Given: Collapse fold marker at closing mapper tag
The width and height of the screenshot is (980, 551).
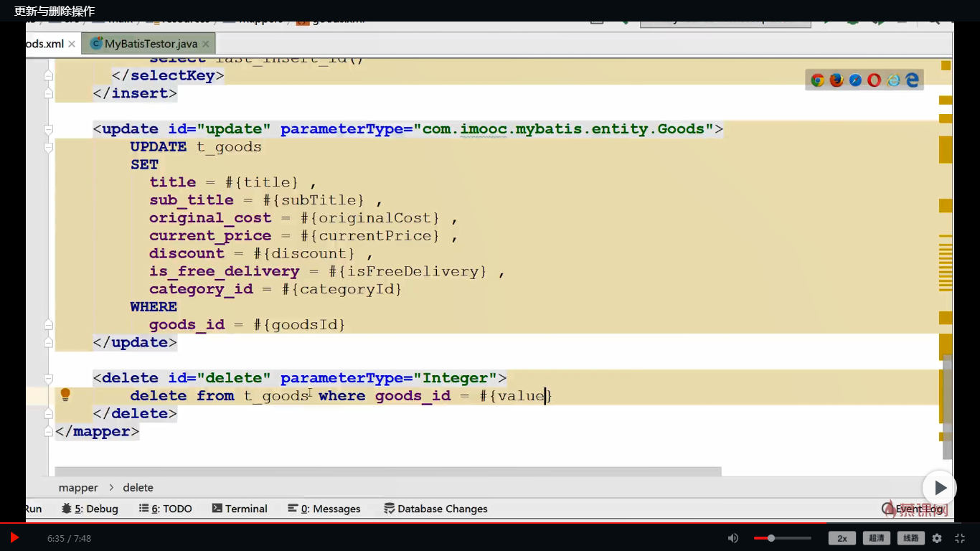Looking at the screenshot, I should [x=48, y=432].
